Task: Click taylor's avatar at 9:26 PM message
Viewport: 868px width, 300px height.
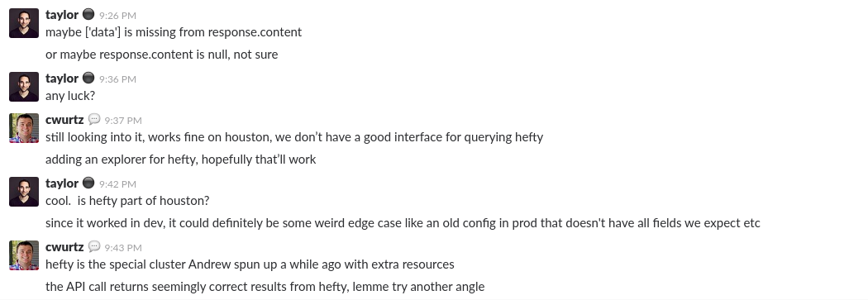Action: coord(24,23)
